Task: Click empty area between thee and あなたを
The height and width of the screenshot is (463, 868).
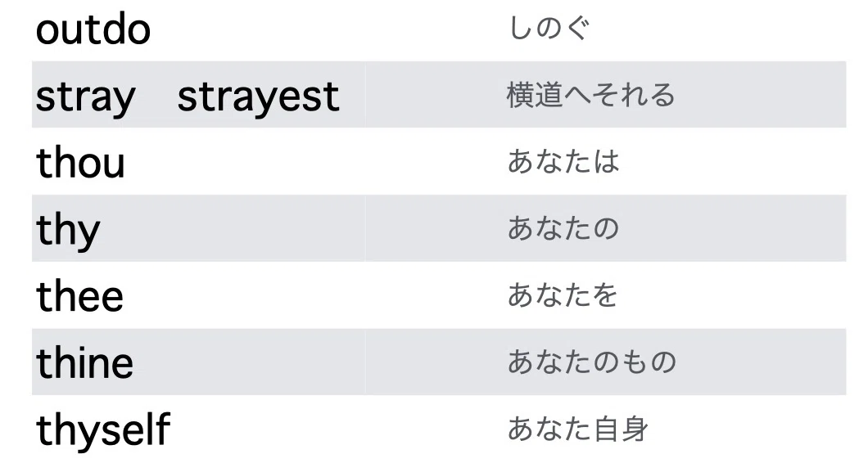Action: [315, 294]
